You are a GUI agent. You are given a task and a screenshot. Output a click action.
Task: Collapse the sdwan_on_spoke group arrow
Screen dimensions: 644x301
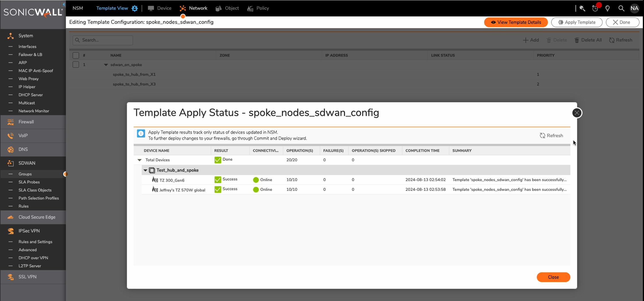(x=106, y=65)
